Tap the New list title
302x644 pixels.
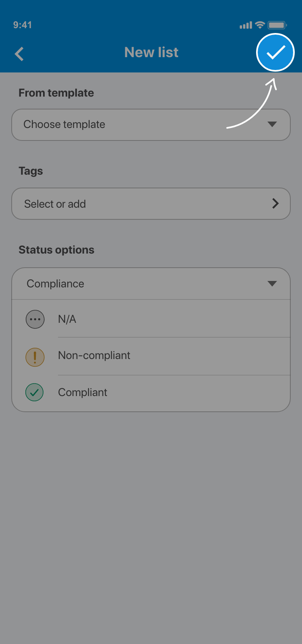tap(151, 52)
